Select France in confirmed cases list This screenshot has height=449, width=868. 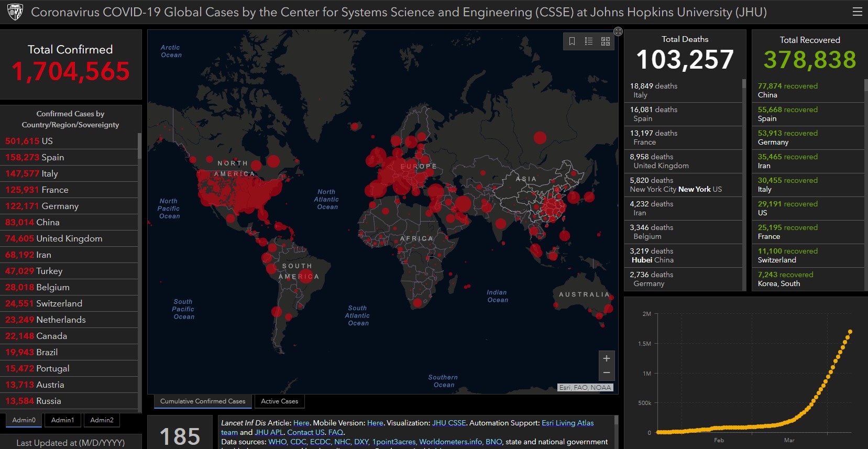[69, 190]
